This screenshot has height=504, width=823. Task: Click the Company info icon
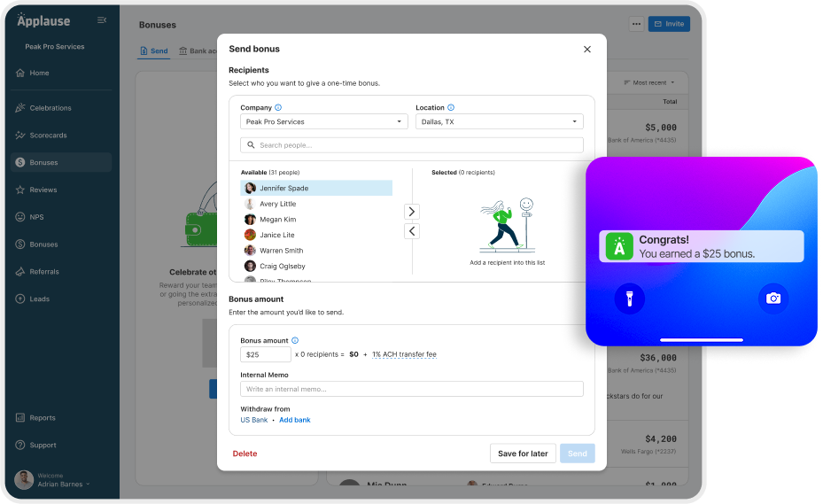tap(278, 108)
